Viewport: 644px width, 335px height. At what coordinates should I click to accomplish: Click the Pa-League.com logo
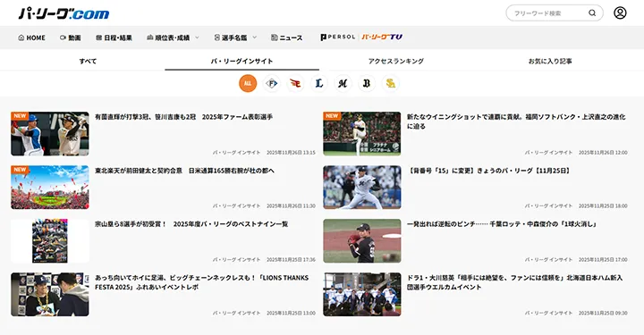point(64,13)
